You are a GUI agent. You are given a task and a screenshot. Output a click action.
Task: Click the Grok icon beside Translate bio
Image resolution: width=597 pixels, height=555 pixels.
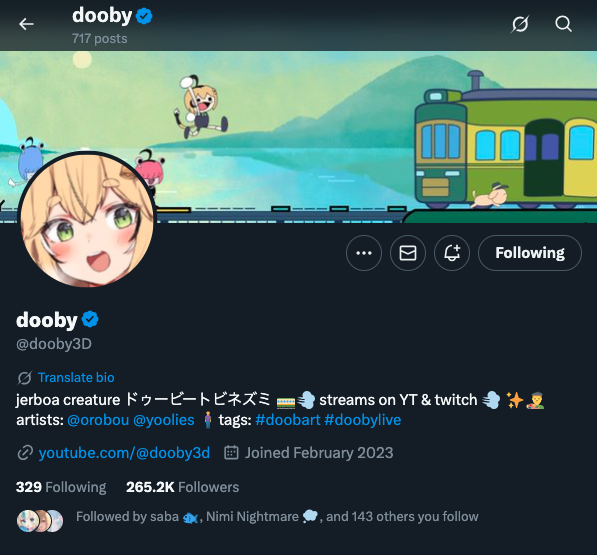coord(24,378)
